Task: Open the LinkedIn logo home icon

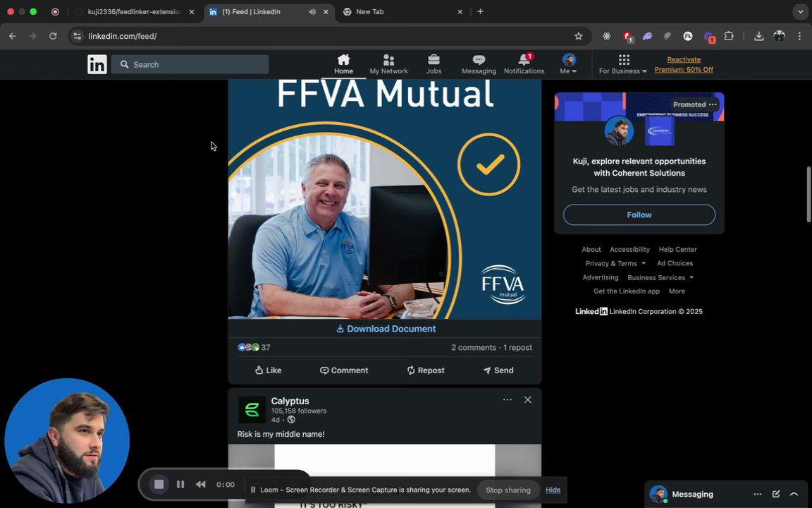Action: (97, 64)
